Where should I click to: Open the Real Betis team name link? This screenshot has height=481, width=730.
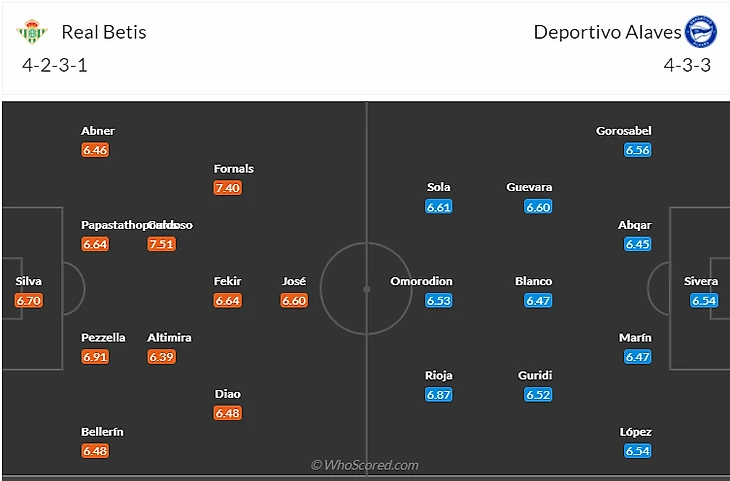click(104, 32)
